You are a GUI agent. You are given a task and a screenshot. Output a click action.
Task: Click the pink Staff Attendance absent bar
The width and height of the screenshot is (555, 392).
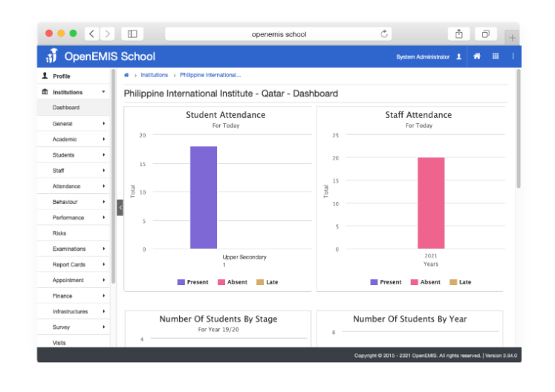(x=431, y=203)
